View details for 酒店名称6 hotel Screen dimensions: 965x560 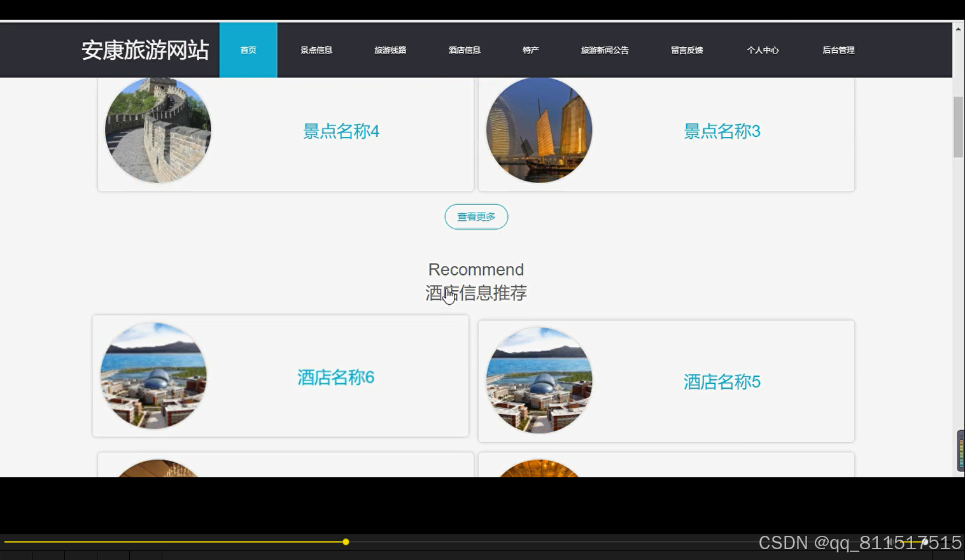[335, 377]
